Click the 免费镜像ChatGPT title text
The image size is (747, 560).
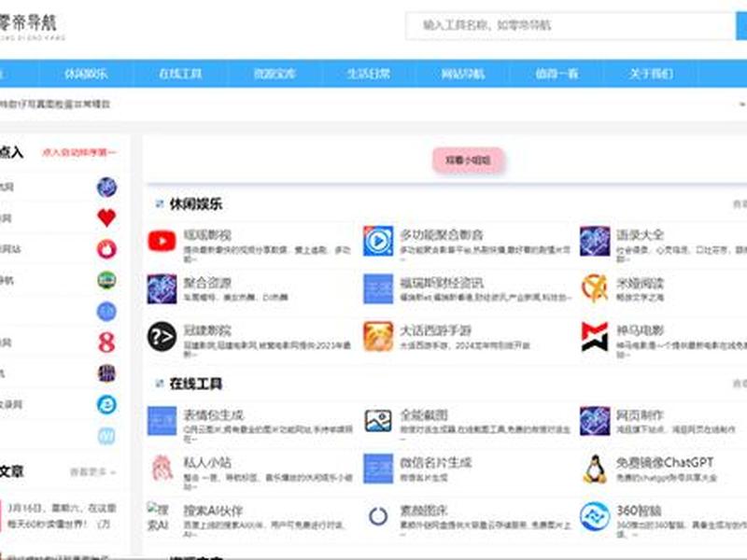pyautogui.click(x=665, y=462)
